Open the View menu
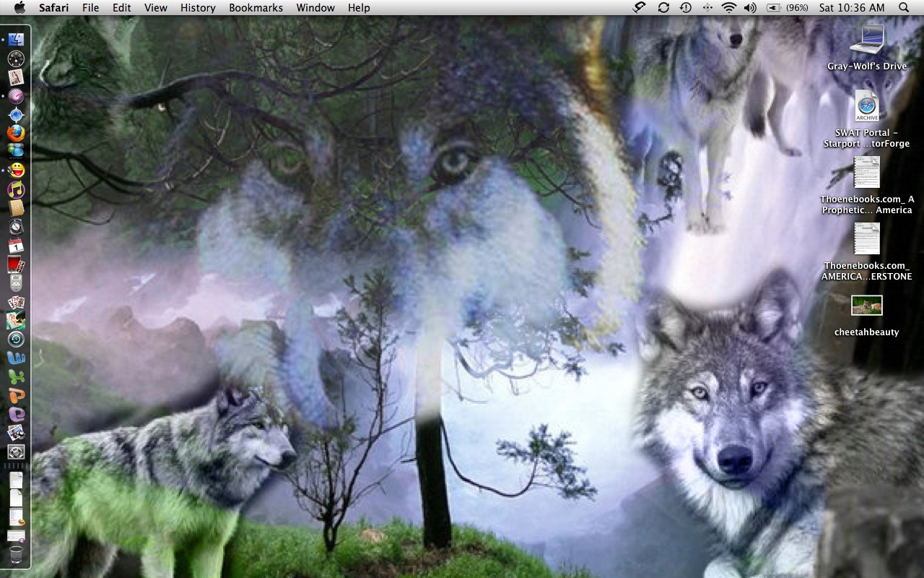The height and width of the screenshot is (578, 924). (x=156, y=7)
